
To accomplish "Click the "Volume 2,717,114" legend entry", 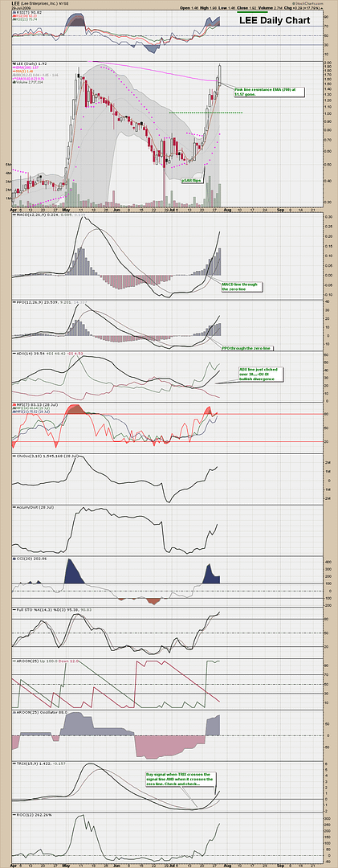I will (x=29, y=81).
